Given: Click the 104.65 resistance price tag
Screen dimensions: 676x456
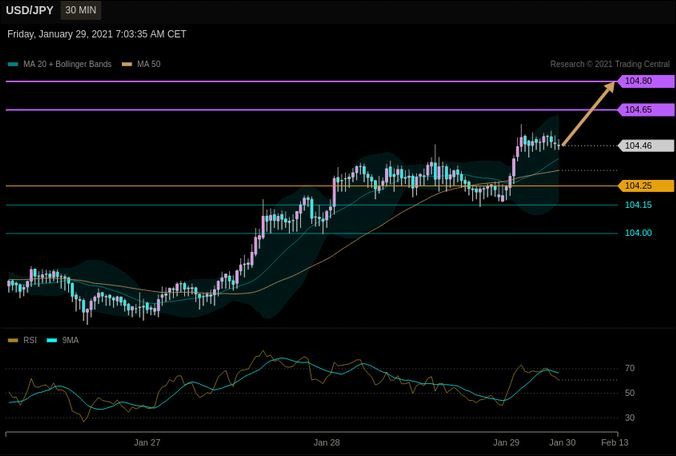Looking at the screenshot, I should pyautogui.click(x=646, y=109).
